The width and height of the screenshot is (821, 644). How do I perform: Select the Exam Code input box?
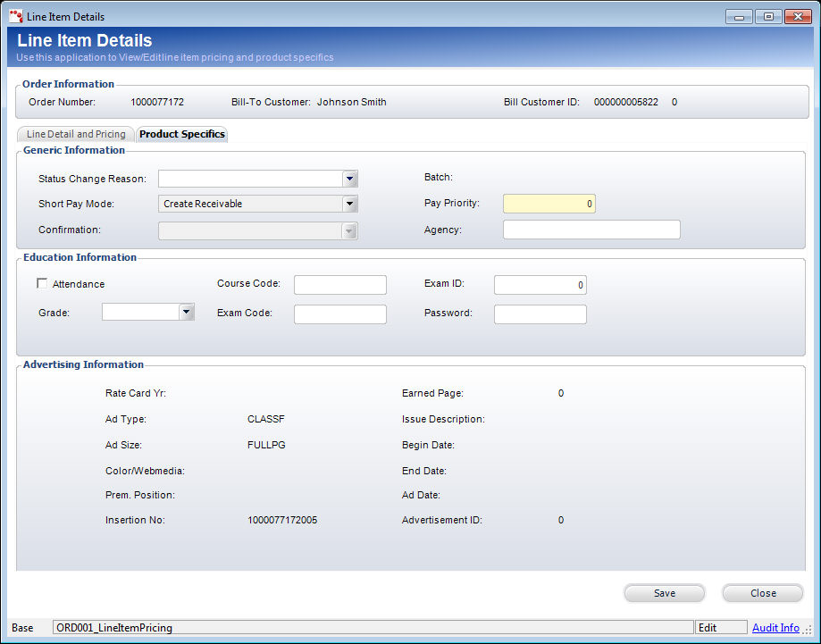tap(339, 314)
